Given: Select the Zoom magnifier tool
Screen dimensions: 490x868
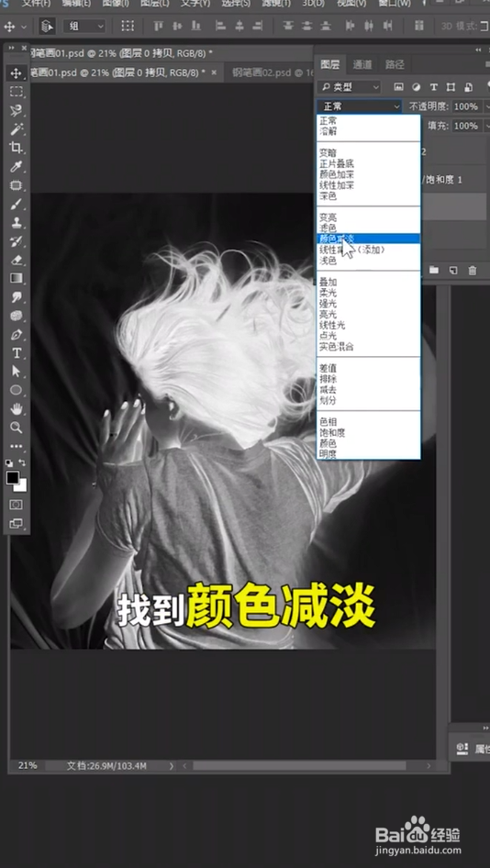Looking at the screenshot, I should (16, 428).
